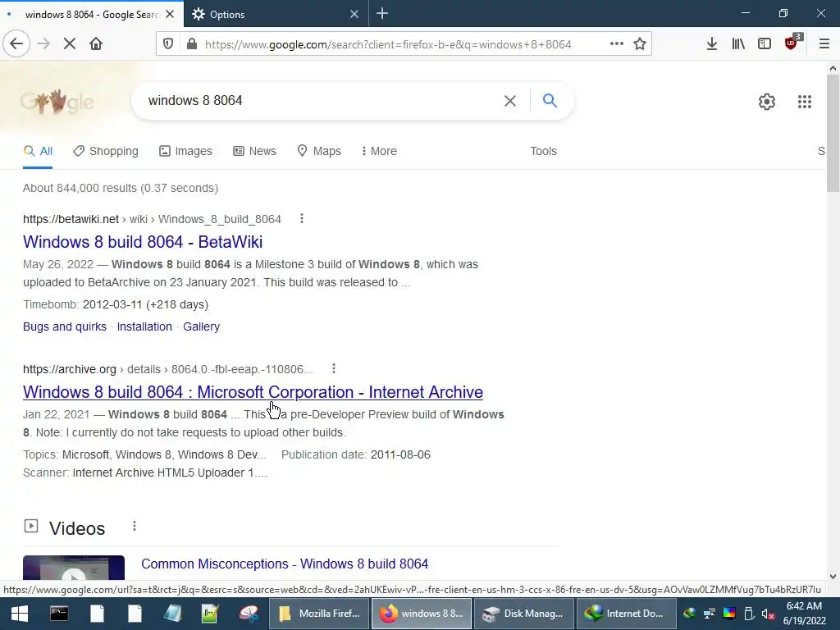This screenshot has height=630, width=840.
Task: Click the Google doodle logo
Action: tap(57, 101)
